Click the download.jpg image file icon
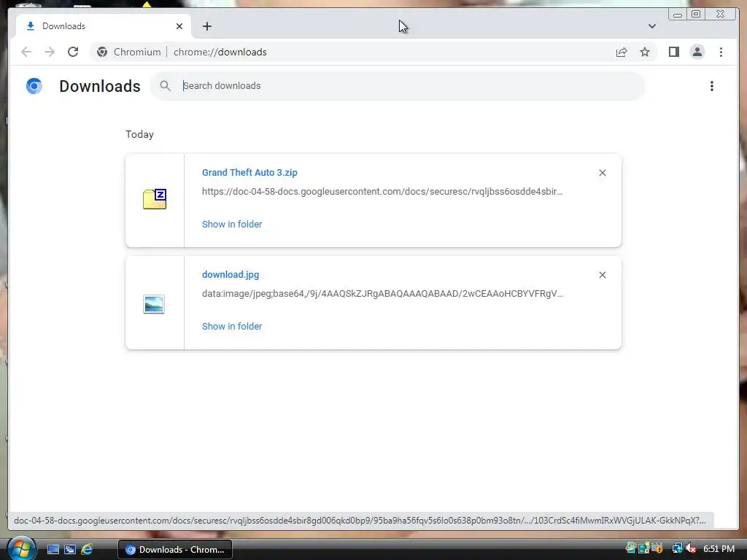Viewport: 747px width, 560px height. (154, 304)
